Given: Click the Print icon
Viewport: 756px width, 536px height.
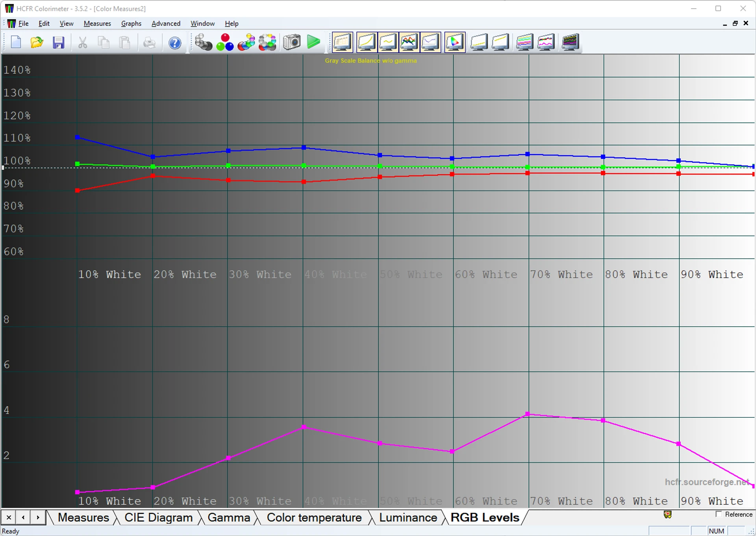Looking at the screenshot, I should coord(149,42).
